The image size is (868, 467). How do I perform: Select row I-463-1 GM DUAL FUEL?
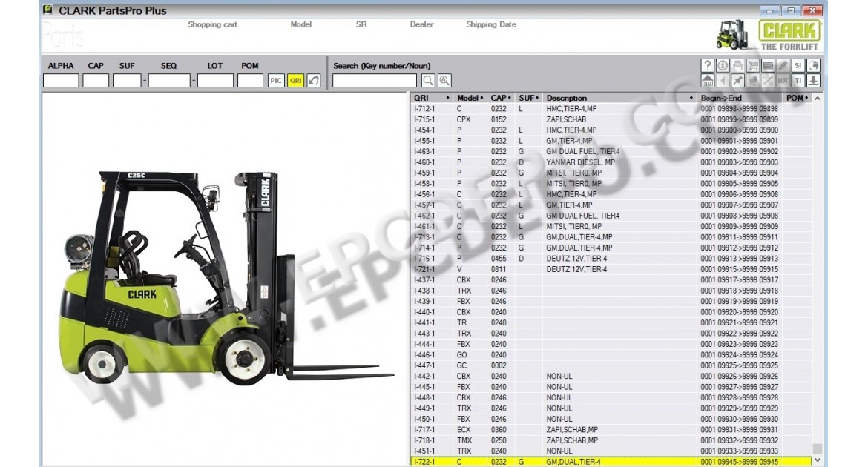[x=611, y=152]
